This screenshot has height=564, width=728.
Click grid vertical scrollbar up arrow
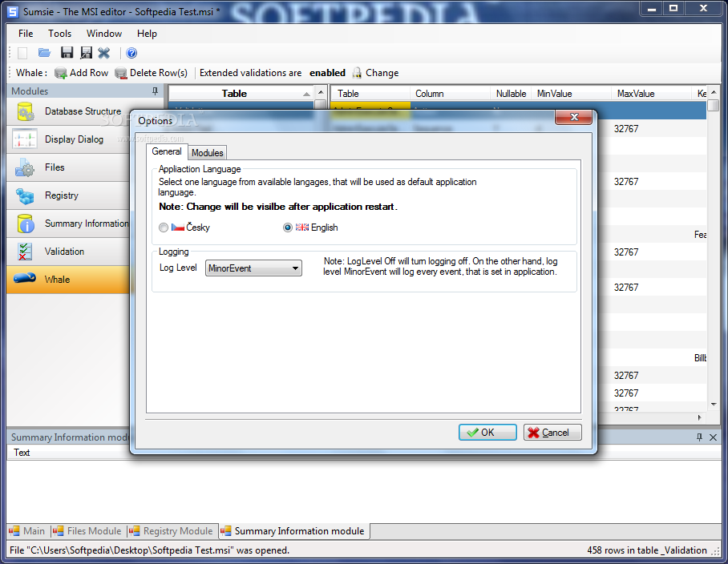714,92
